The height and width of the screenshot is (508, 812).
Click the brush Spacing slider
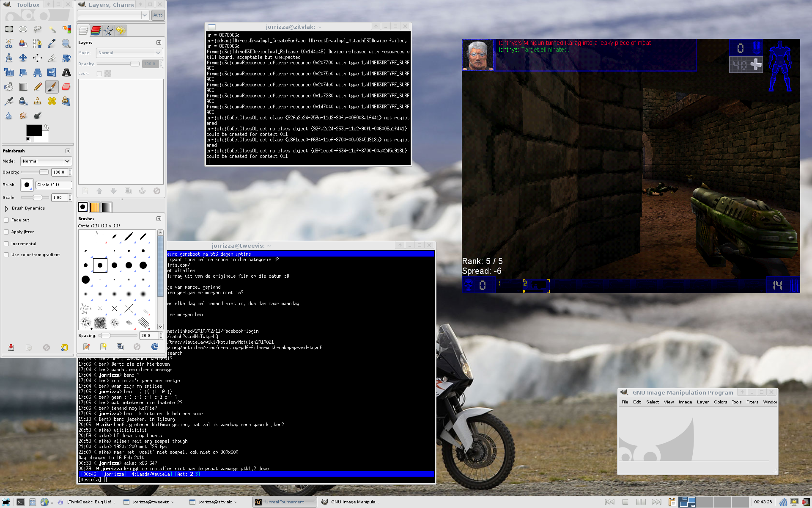[118, 336]
